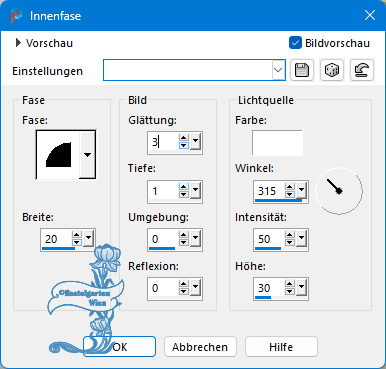The image size is (386, 369).
Task: Open Umgebung slider dropdown
Action: (195, 238)
